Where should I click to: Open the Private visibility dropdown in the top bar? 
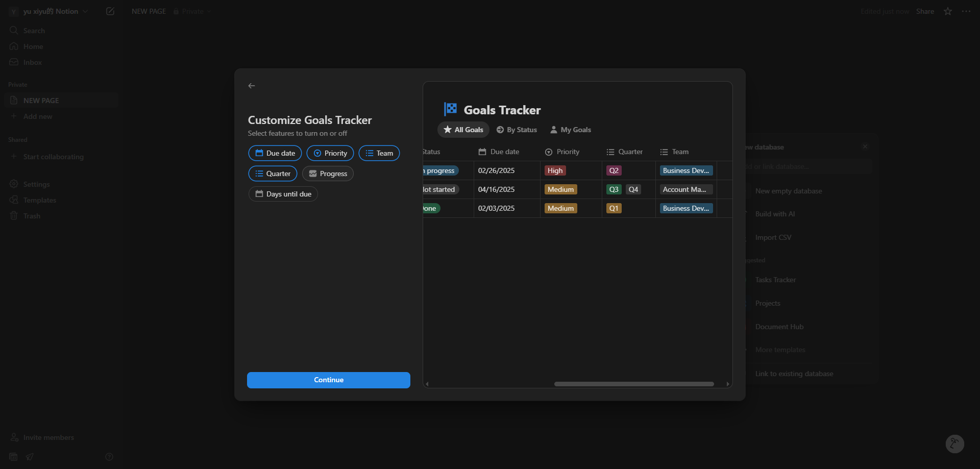click(192, 11)
